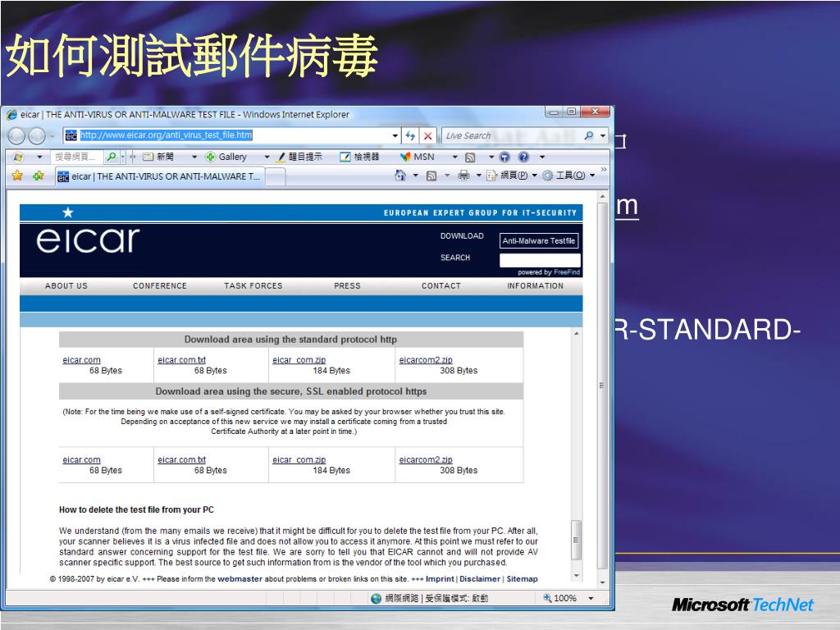This screenshot has width=840, height=630.
Task: Open the address bar history dropdown
Action: [395, 135]
